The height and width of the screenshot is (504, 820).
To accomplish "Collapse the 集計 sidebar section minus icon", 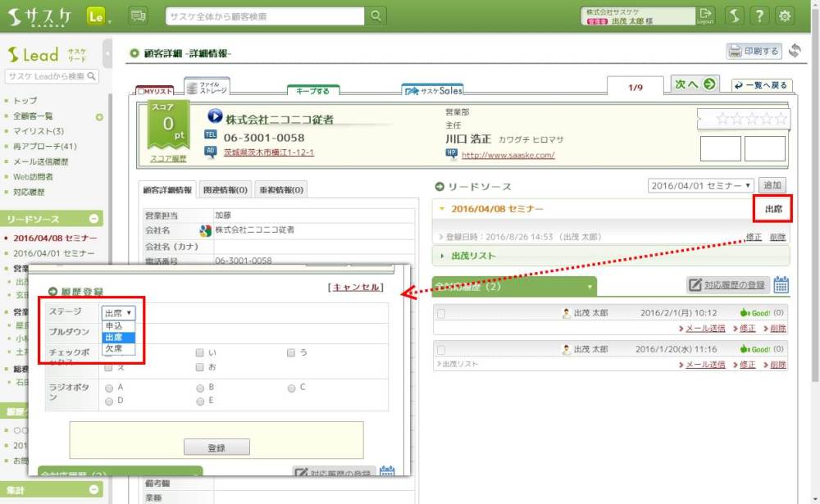I will (93, 489).
